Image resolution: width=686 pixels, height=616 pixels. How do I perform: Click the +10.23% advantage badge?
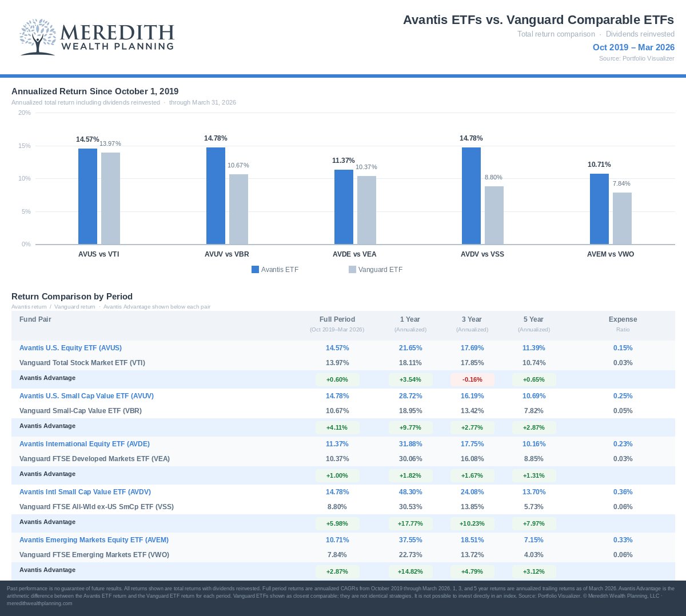(x=472, y=523)
